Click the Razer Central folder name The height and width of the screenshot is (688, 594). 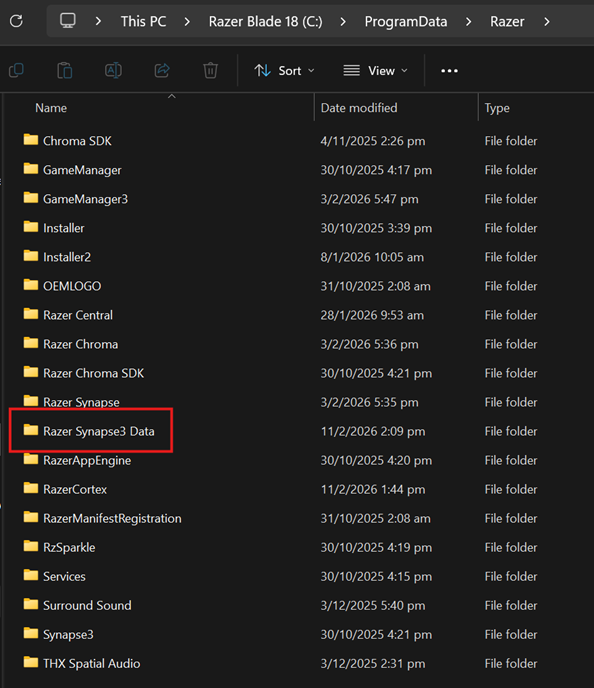[78, 315]
